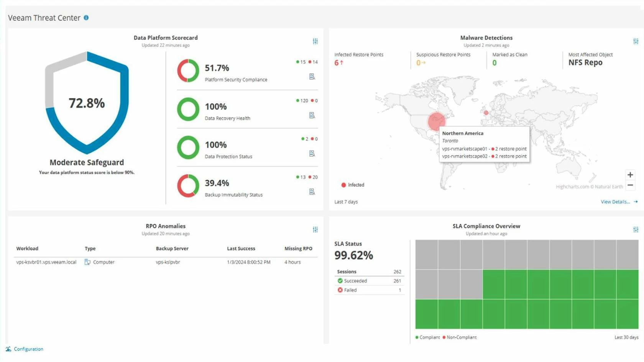Toggle the Compliant legend item

[x=427, y=337]
